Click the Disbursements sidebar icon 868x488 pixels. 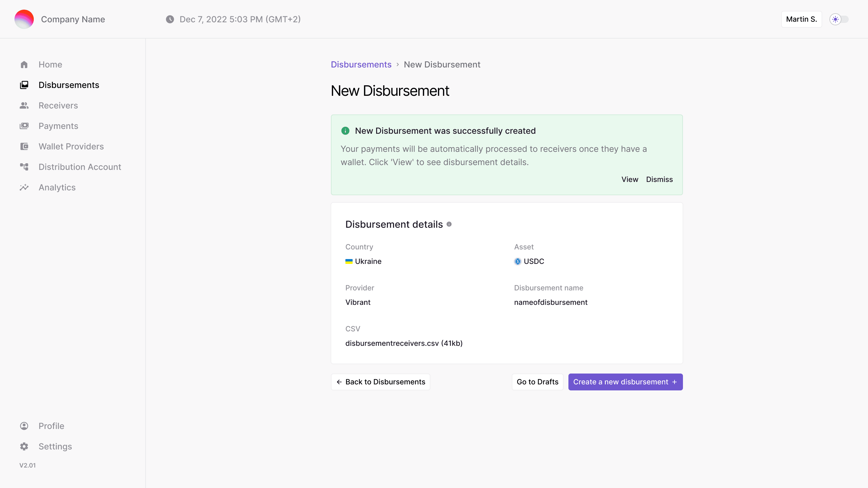(x=24, y=85)
